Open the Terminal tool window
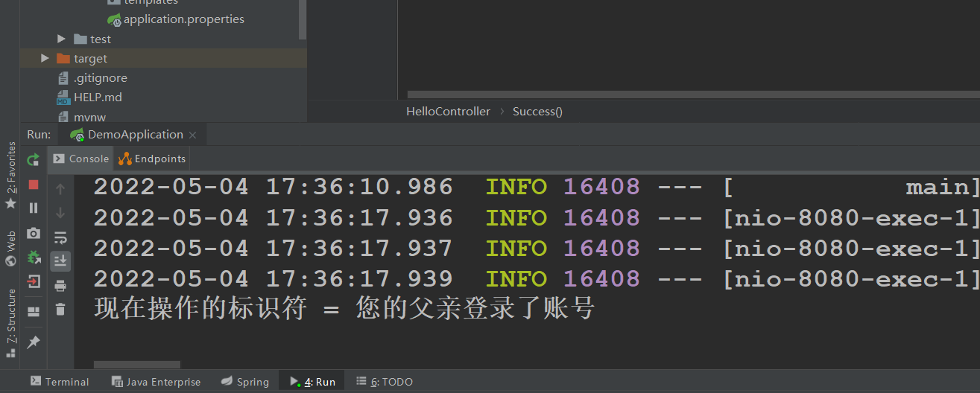Viewport: 980px width, 393px height. 60,382
